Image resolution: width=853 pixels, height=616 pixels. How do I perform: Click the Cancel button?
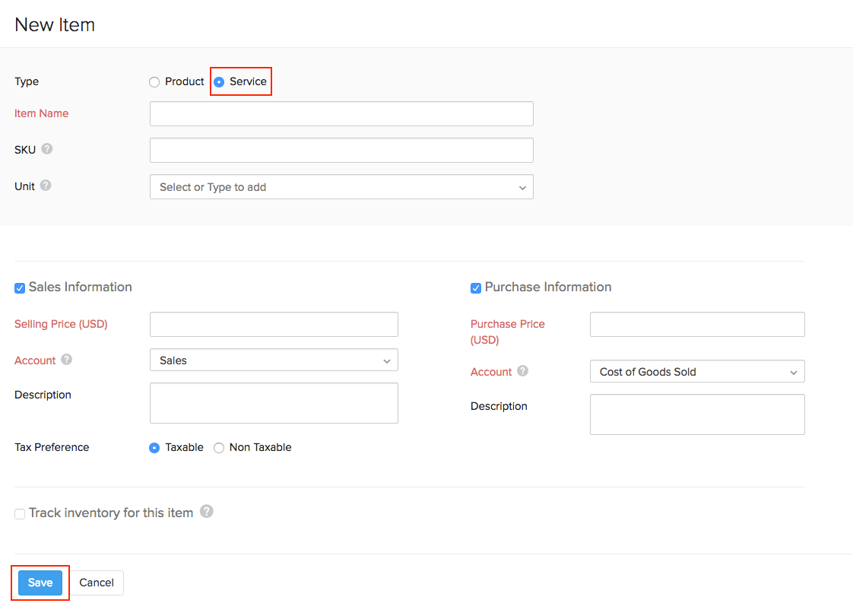pyautogui.click(x=97, y=583)
